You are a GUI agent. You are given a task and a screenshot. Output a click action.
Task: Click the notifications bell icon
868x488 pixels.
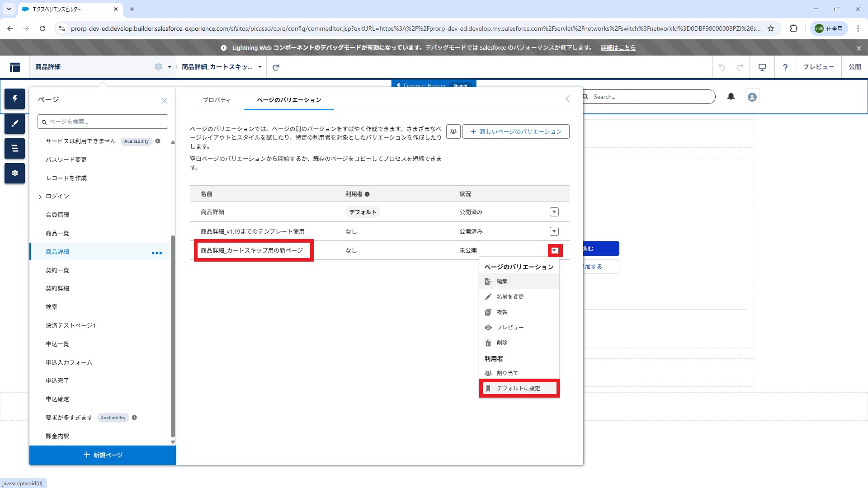pyautogui.click(x=731, y=97)
